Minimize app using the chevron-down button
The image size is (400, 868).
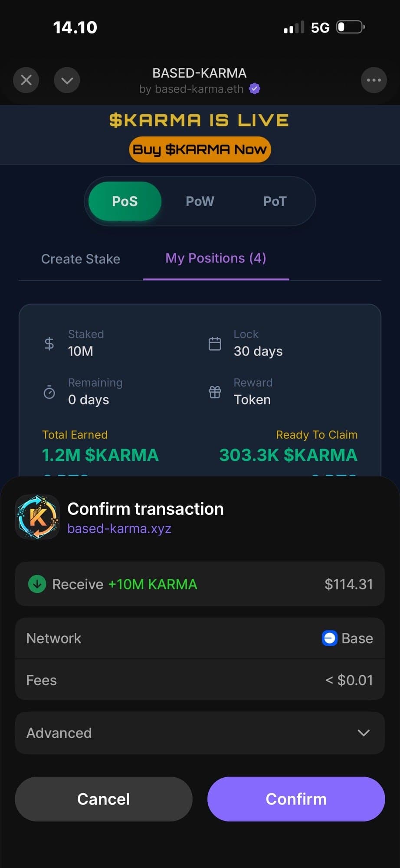(67, 80)
